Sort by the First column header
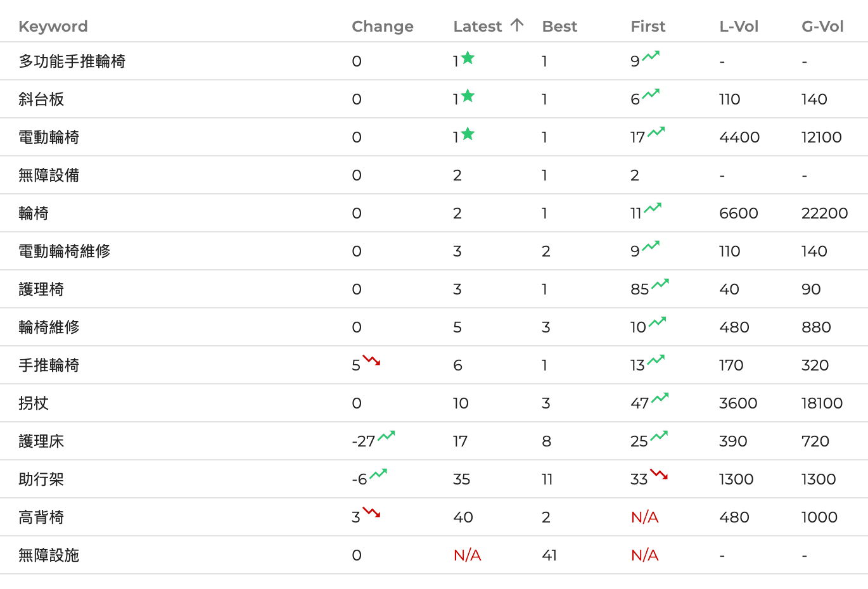 pyautogui.click(x=648, y=27)
